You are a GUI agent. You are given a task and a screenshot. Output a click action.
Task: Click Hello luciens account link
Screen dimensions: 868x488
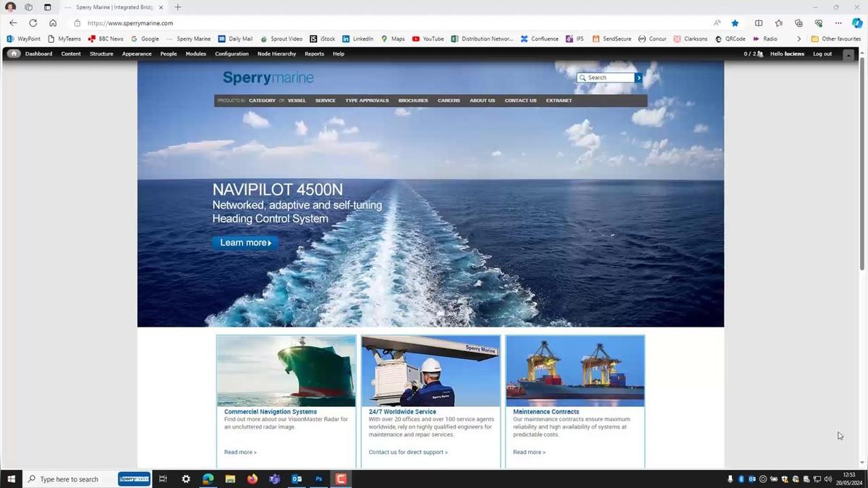click(x=787, y=54)
